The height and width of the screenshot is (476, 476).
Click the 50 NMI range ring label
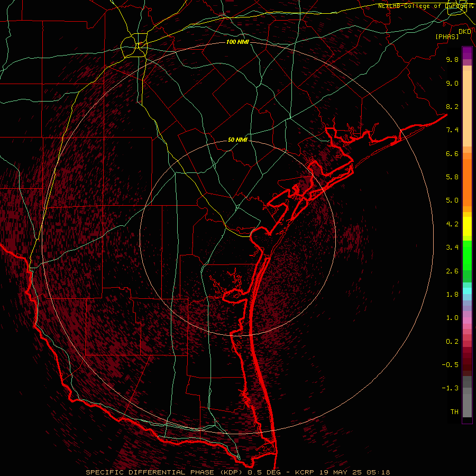pos(237,140)
